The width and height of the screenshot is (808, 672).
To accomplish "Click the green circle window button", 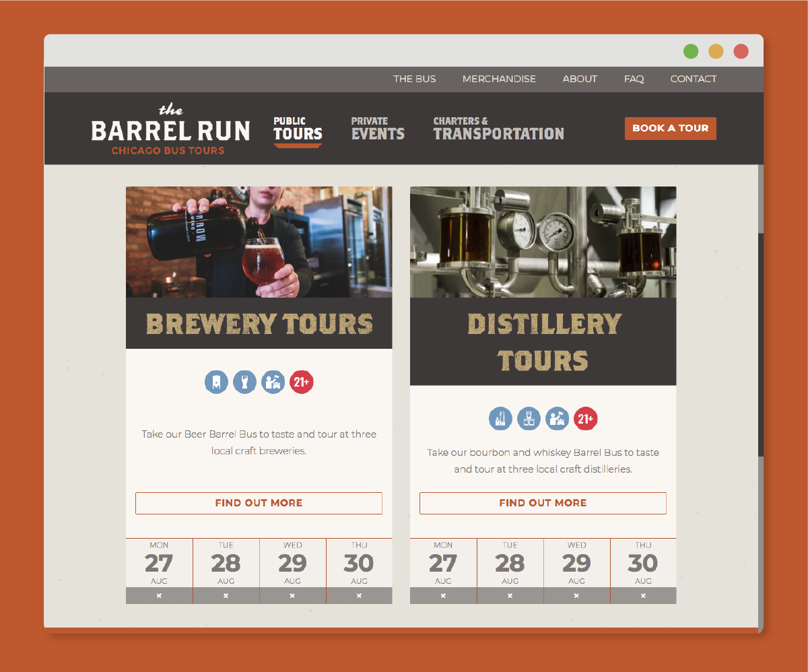I will tap(691, 51).
